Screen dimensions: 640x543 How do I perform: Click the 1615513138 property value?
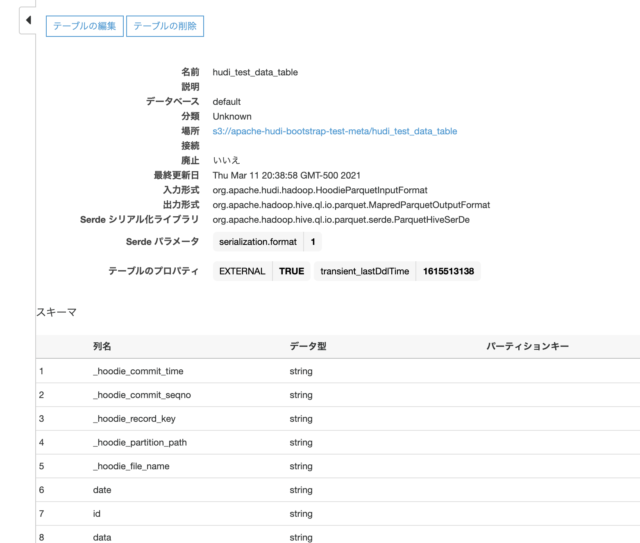coord(448,271)
